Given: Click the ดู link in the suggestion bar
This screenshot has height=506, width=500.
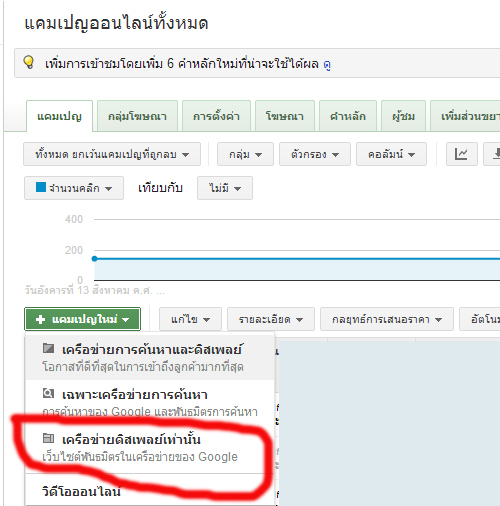Looking at the screenshot, I should click(x=327, y=64).
